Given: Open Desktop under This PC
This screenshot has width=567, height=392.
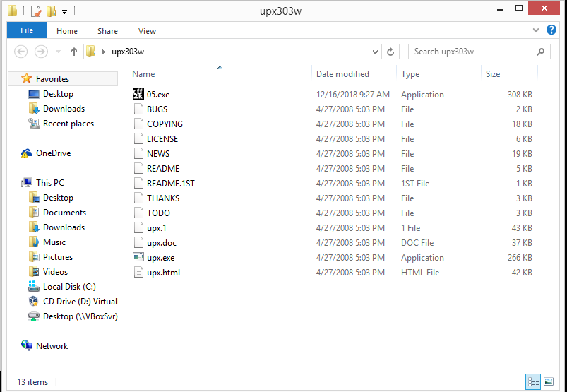Looking at the screenshot, I should point(58,198).
